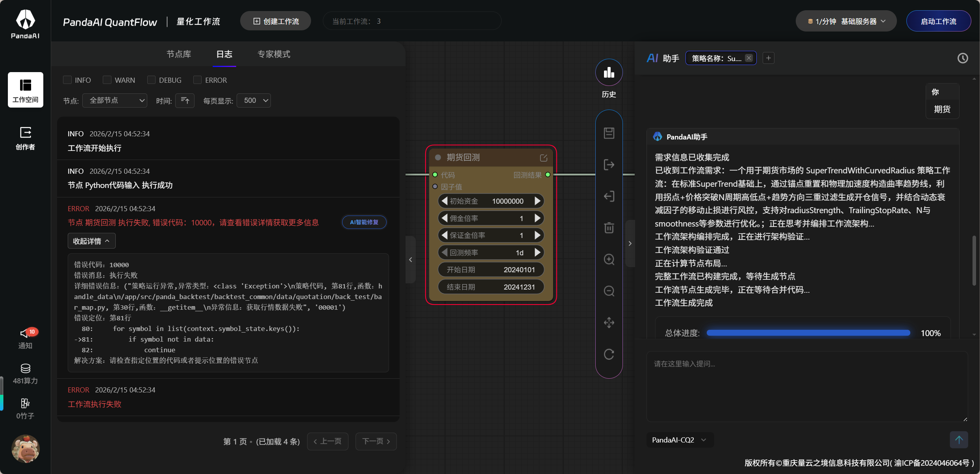Open the PandaAI-CQ2 model dropdown
Viewport: 980px width, 474px height.
(x=680, y=440)
